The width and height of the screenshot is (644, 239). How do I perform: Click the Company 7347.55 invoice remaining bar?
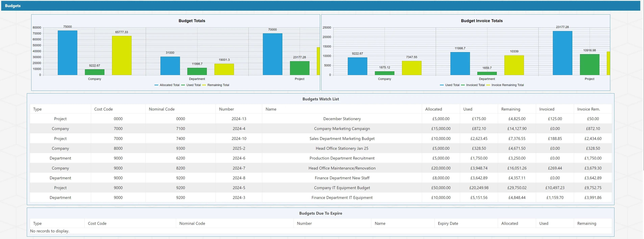point(411,68)
